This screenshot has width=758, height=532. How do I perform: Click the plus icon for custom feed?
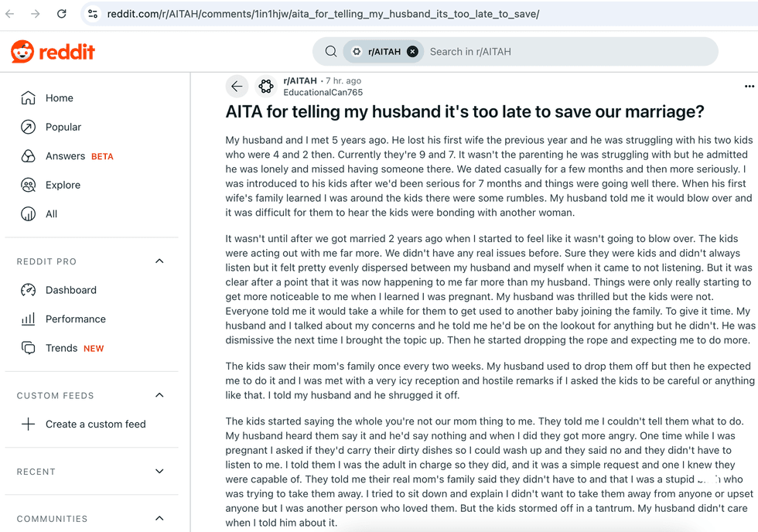coord(28,424)
